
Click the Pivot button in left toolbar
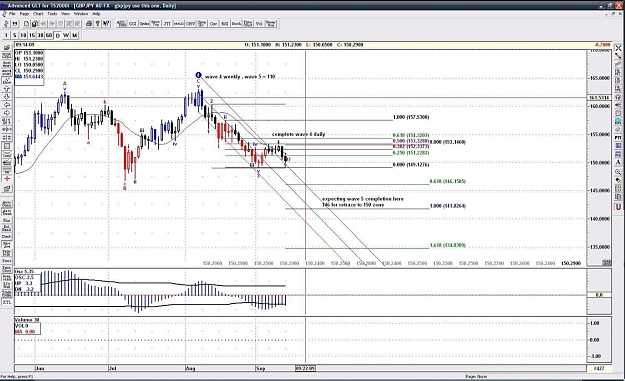tap(7, 261)
